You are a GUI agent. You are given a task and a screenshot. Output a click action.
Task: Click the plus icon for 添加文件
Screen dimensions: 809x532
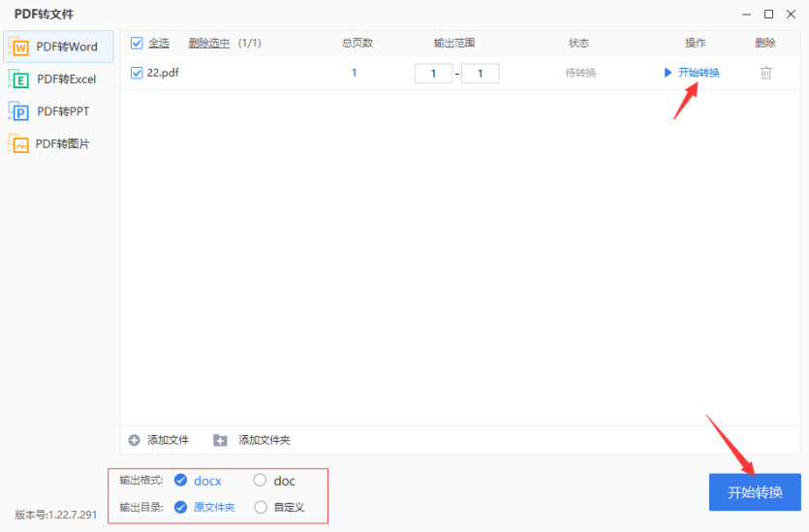(x=134, y=440)
